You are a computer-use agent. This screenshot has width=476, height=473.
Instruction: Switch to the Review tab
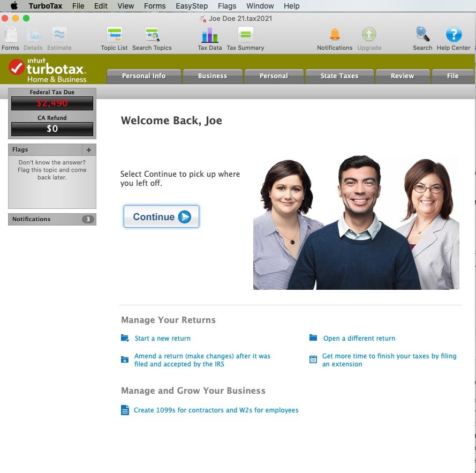tap(402, 76)
